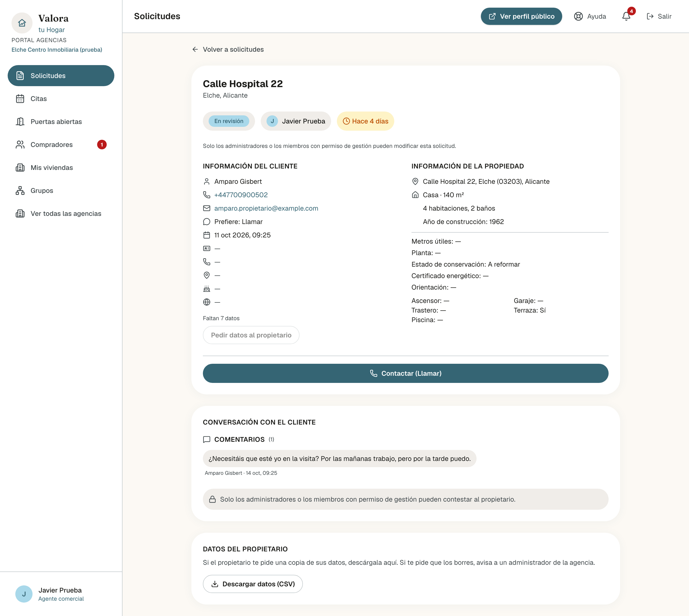This screenshot has height=616, width=689.
Task: Click the birthday cake icon in client info
Action: coord(207,289)
